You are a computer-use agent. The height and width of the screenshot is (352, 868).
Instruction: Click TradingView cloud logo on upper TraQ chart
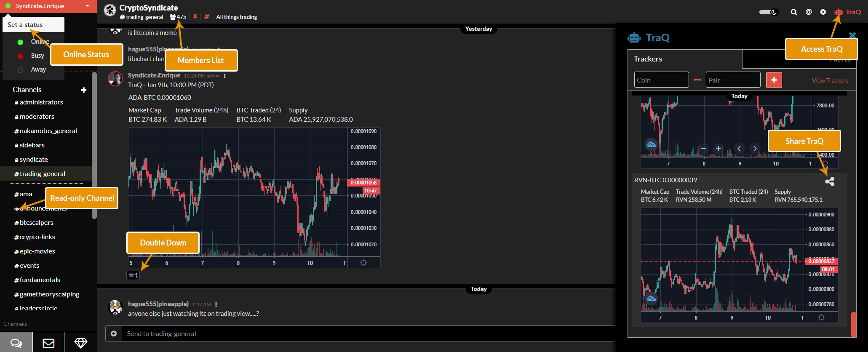(x=651, y=144)
